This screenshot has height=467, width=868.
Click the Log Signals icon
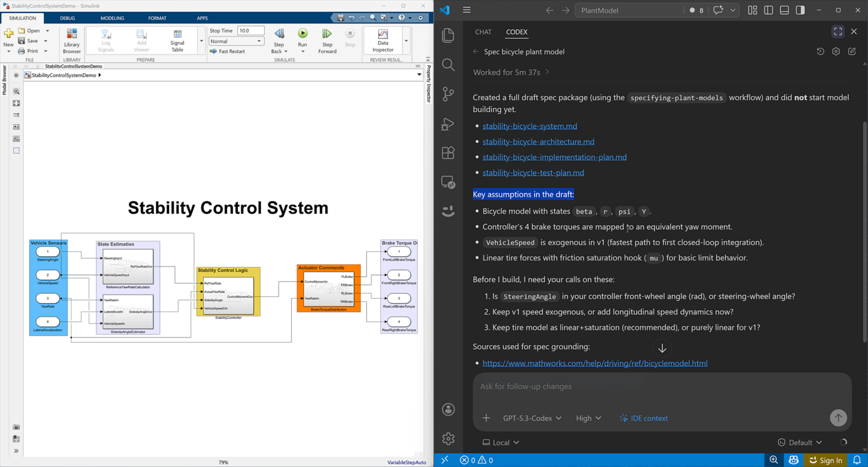tap(106, 34)
